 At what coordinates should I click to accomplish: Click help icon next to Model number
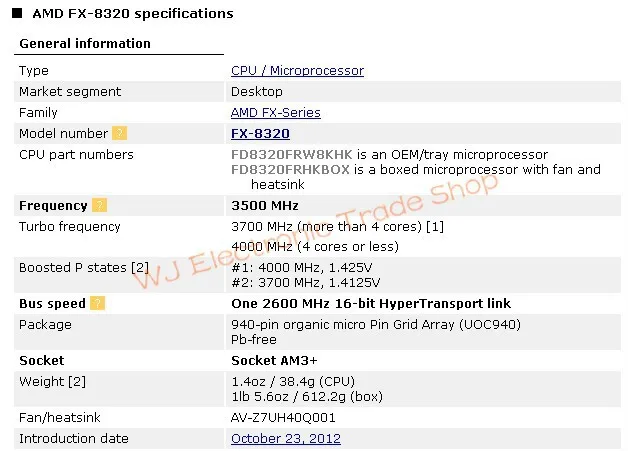[120, 133]
